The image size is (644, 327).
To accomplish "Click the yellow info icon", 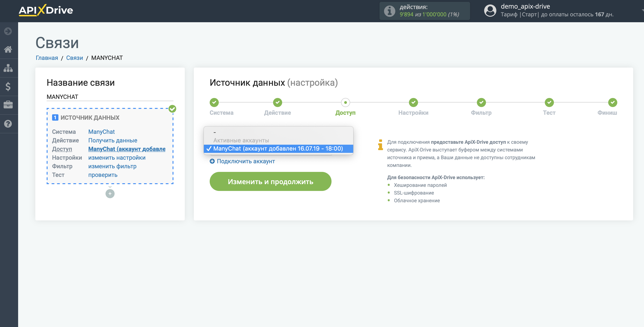I will pos(380,145).
